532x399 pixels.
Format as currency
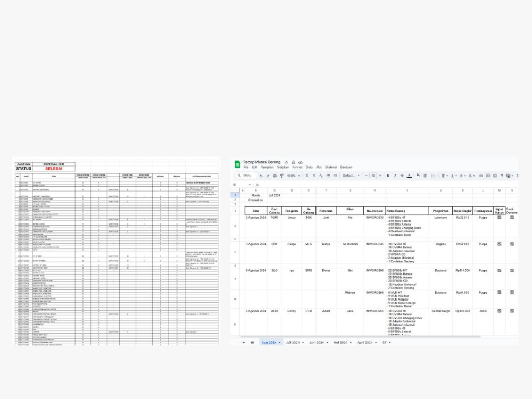coord(307,176)
